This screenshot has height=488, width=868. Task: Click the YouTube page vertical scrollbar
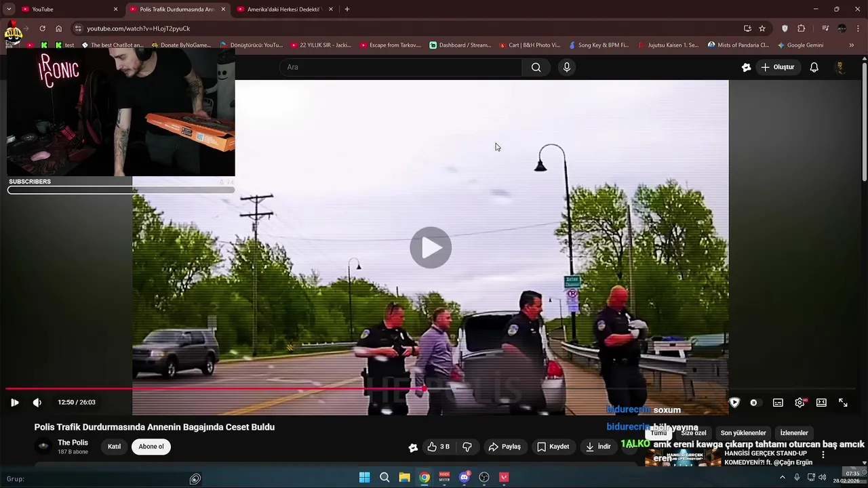coord(864,122)
